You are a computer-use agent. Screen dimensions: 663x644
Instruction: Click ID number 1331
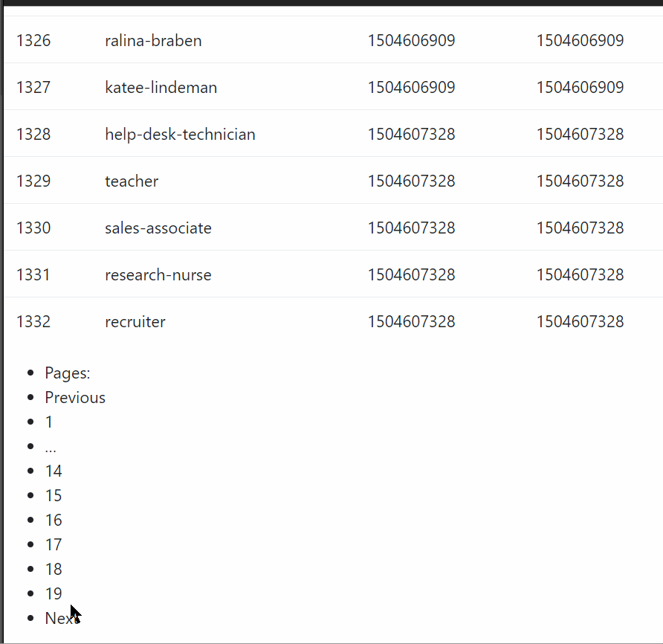[33, 275]
